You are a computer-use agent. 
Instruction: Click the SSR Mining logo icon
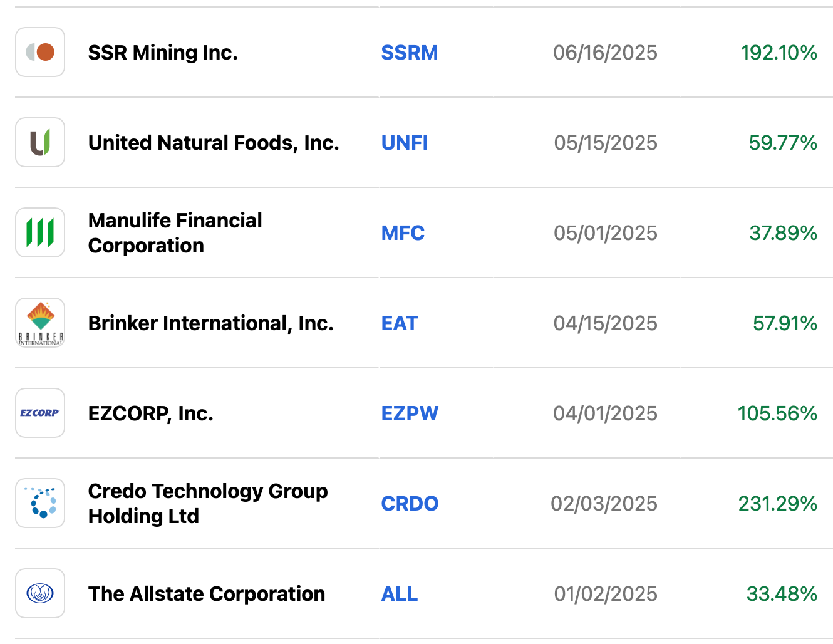40,52
